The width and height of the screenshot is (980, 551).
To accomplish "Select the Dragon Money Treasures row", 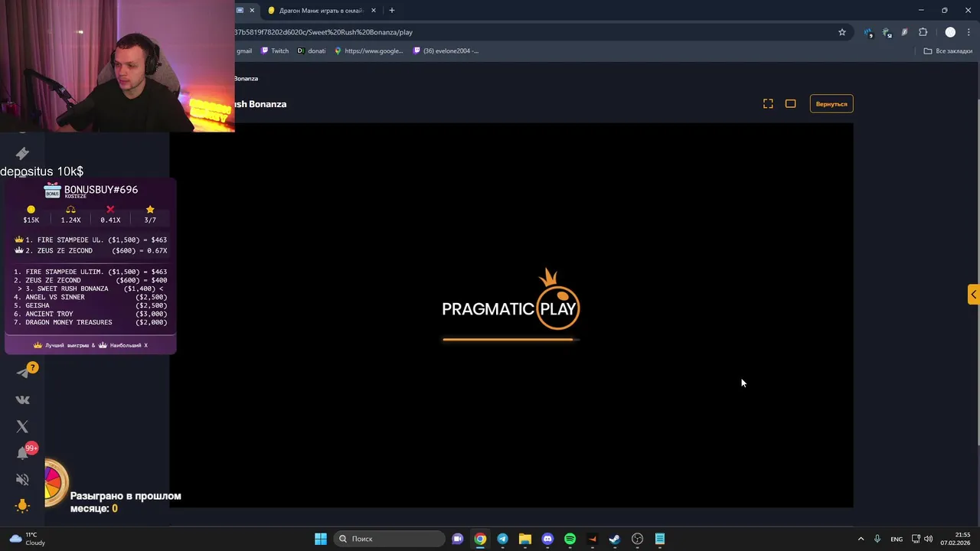I will 90,322.
